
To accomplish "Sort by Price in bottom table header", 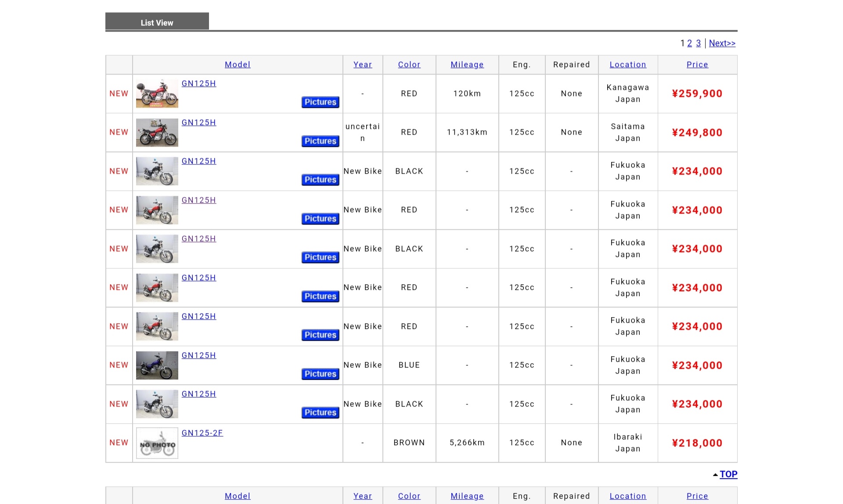I will coord(697,496).
